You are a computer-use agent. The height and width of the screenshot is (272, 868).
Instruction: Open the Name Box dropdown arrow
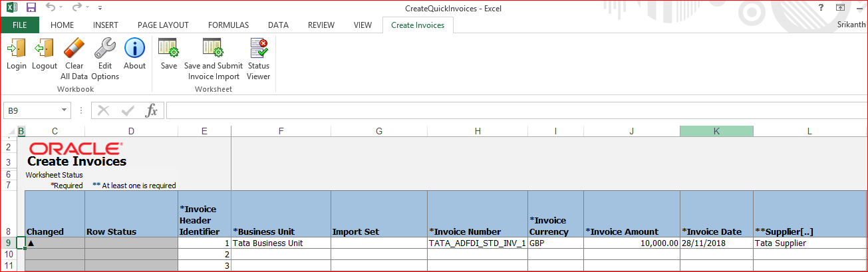pos(64,110)
